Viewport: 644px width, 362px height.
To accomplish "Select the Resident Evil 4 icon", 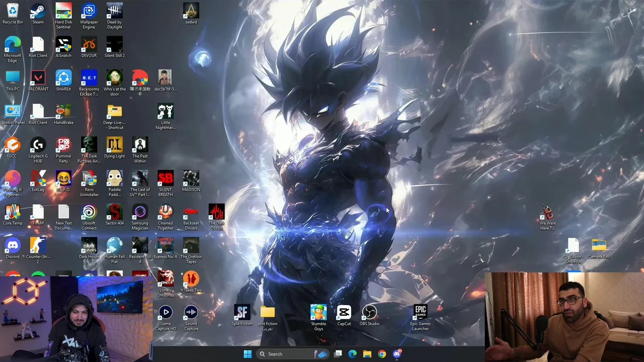I will 140,251.
